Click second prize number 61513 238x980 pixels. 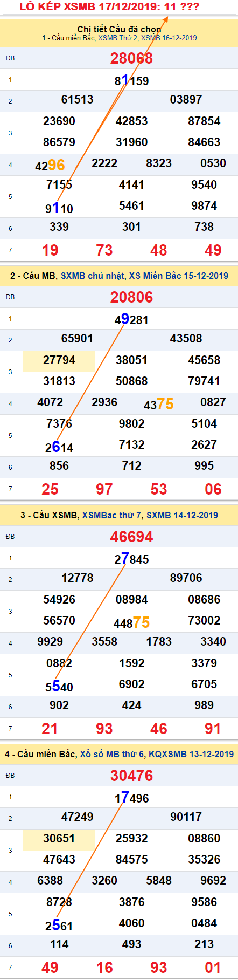tap(77, 100)
